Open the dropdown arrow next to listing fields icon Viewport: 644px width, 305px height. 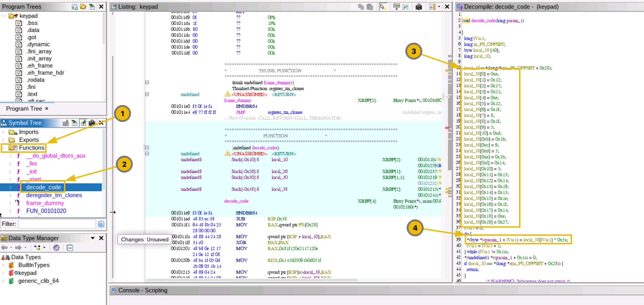(x=439, y=7)
